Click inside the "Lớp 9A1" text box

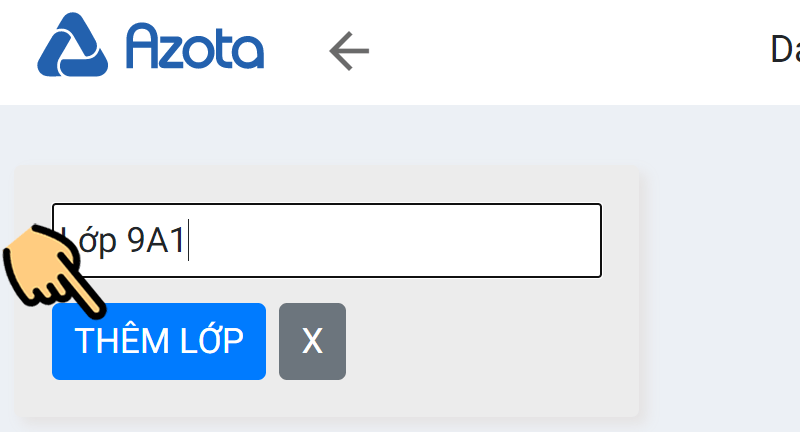300,241
